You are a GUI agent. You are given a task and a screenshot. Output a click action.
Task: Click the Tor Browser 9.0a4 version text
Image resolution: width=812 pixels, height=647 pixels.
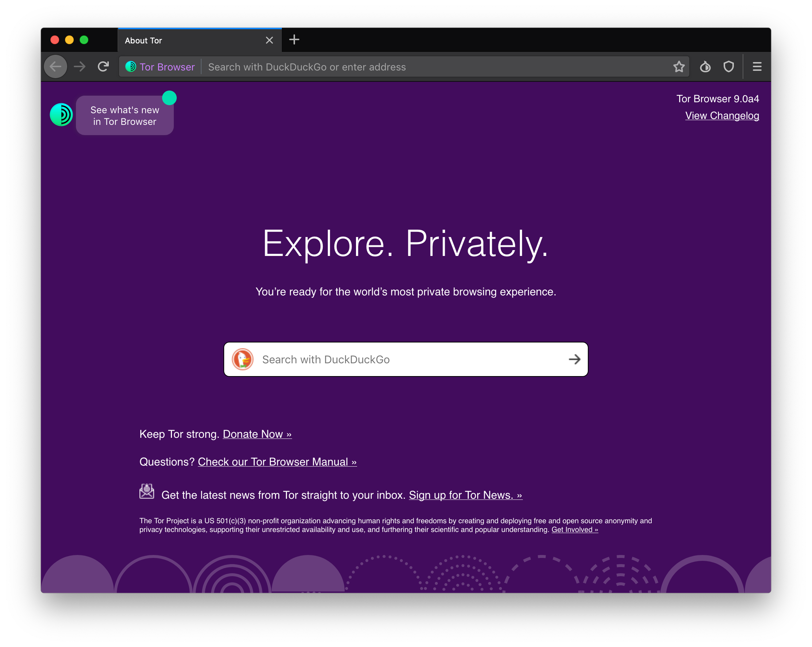[717, 99]
